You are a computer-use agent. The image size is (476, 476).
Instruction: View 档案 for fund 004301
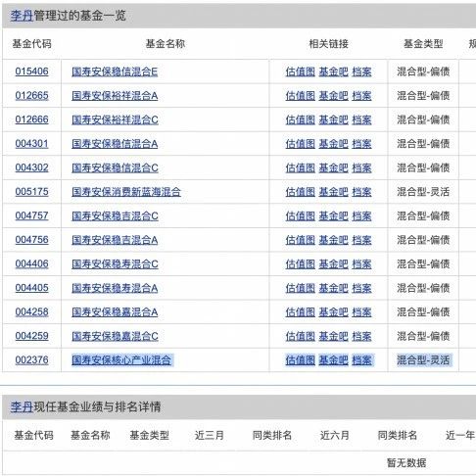(x=361, y=144)
